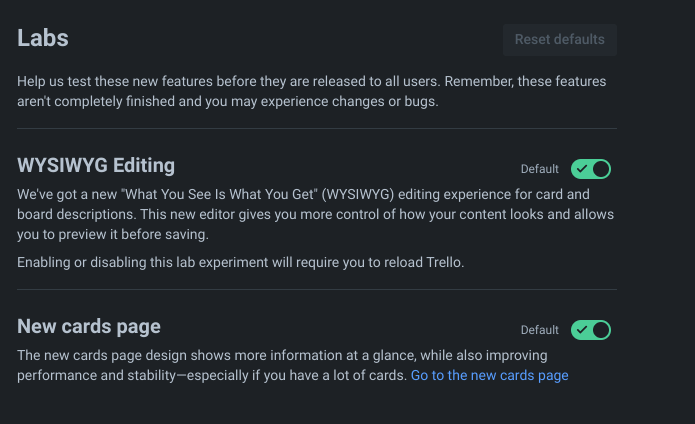Image resolution: width=695 pixels, height=424 pixels.
Task: Disable the WYSIWYG Editing toggle
Action: coord(590,169)
